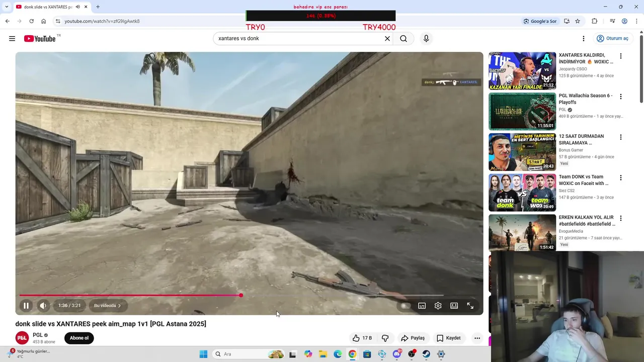Open options menu for Team DONK video
Screen dimensions: 644x362
pos(621,178)
